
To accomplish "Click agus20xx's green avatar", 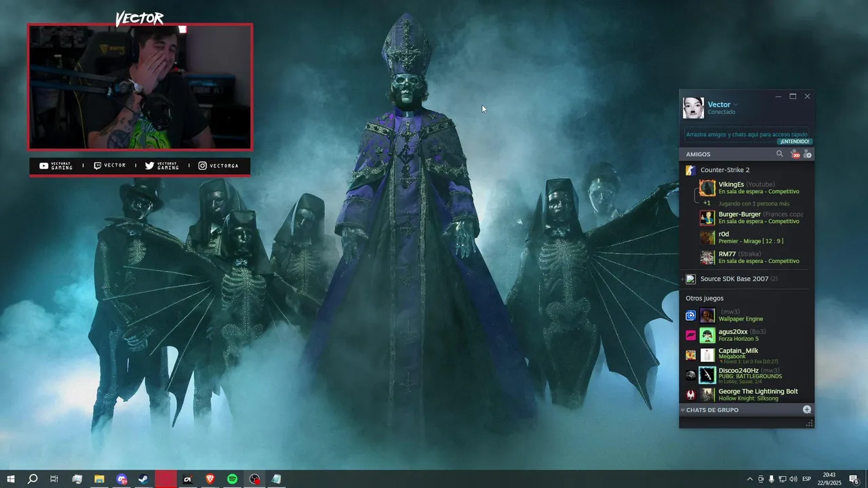I will tap(707, 335).
